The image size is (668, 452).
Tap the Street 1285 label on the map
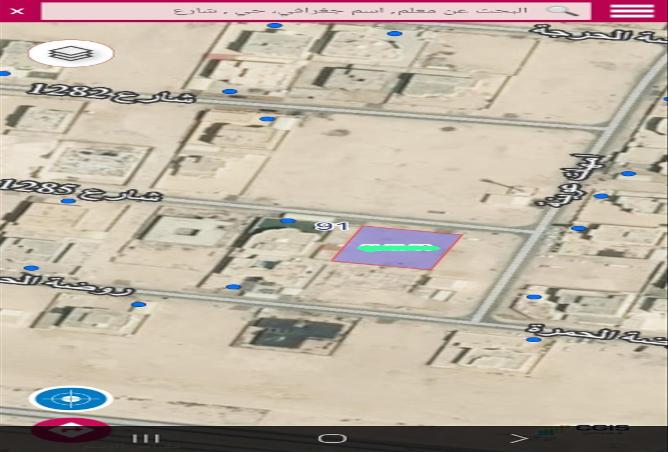point(82,188)
